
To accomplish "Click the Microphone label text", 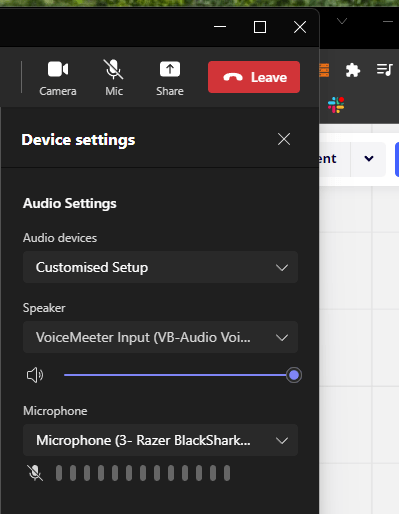I will coord(55,411).
